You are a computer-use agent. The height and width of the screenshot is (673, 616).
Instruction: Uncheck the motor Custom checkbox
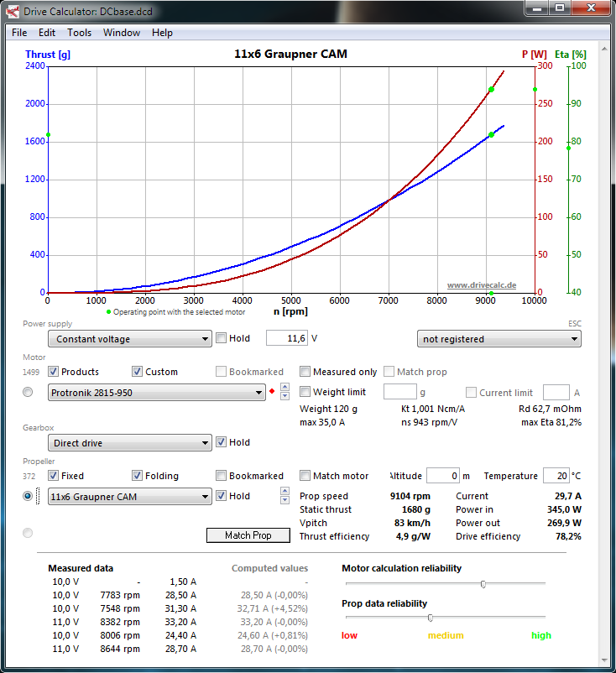click(138, 372)
